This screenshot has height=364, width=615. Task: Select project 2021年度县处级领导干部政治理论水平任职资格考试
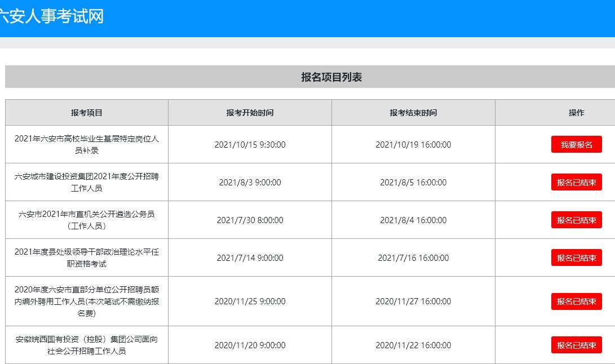click(x=87, y=258)
